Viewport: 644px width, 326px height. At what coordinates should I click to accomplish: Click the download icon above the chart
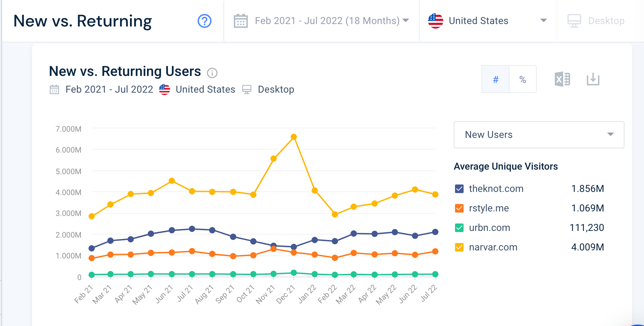[x=593, y=79]
